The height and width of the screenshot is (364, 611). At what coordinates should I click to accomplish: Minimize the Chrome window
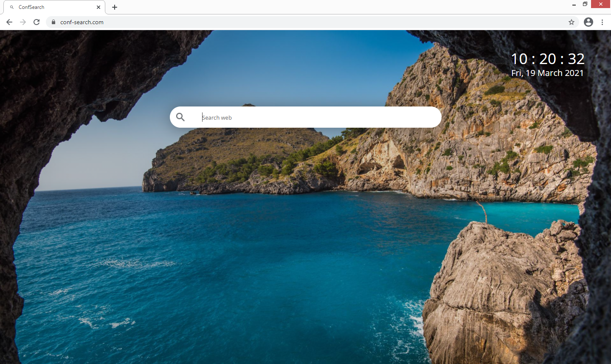click(x=574, y=4)
